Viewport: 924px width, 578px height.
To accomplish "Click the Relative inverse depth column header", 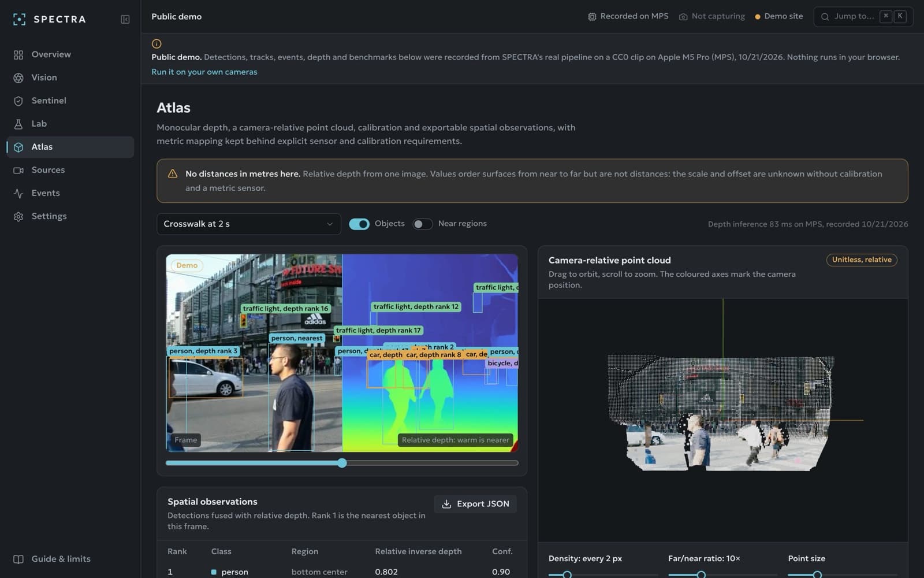I will [x=418, y=551].
